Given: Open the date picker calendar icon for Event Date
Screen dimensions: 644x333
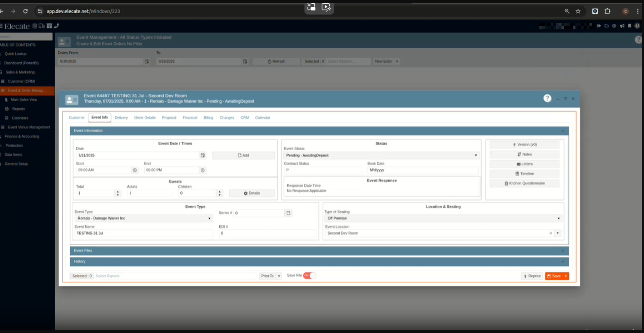Looking at the screenshot, I should [x=203, y=155].
